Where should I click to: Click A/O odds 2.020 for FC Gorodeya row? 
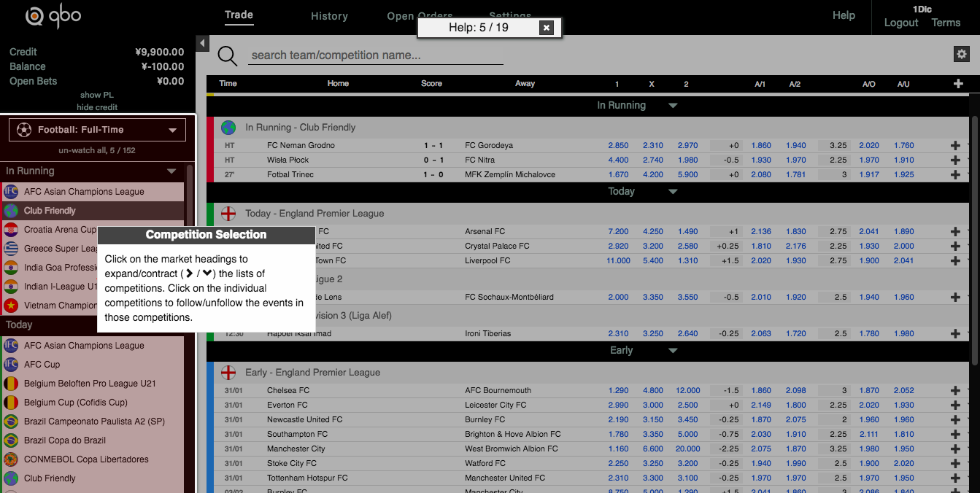tap(869, 146)
